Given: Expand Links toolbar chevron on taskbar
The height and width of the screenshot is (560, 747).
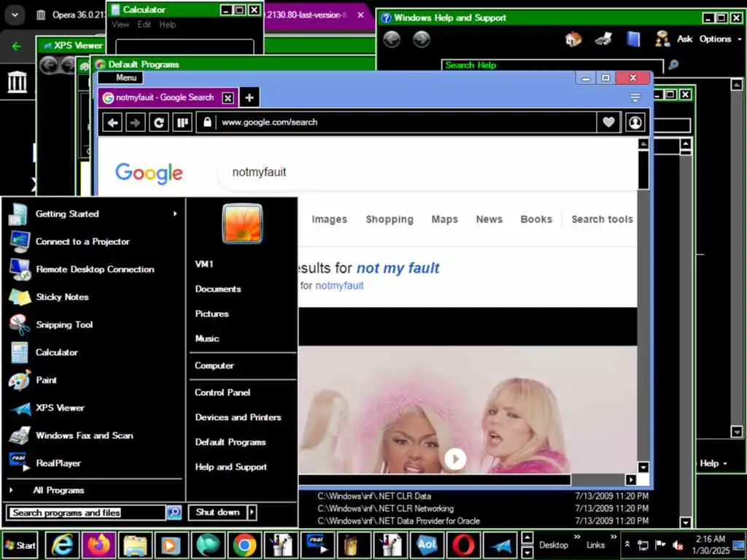Looking at the screenshot, I should click(614, 537).
